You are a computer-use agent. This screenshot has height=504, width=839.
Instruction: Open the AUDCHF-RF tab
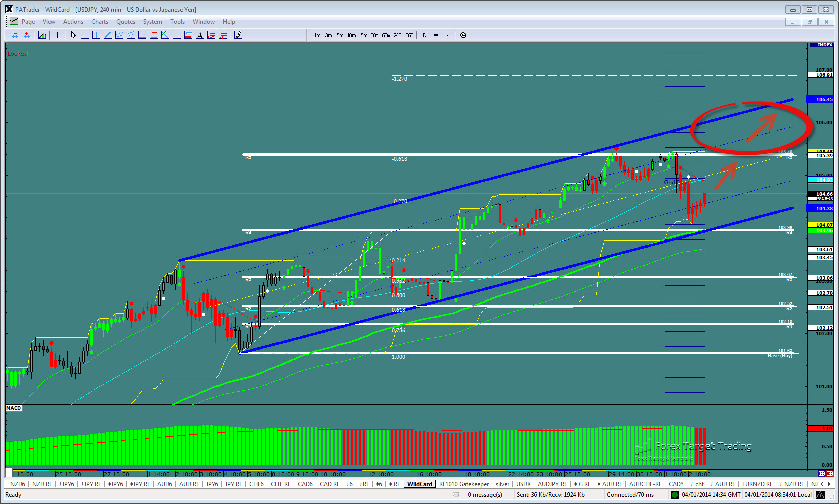[x=645, y=484]
